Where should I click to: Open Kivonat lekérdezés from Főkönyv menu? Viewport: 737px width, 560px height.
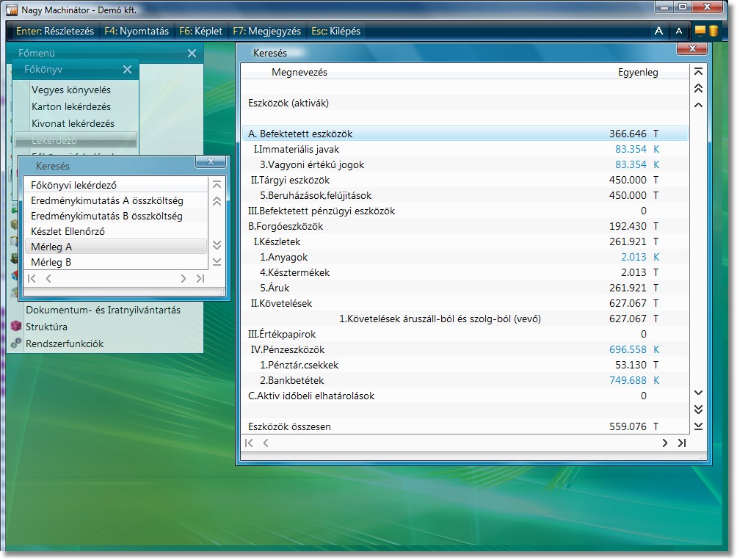coord(73,123)
